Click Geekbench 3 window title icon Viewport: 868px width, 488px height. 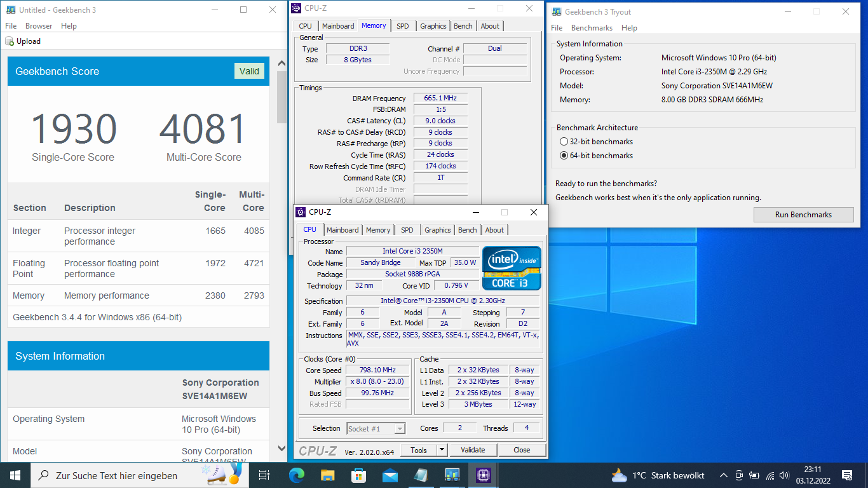[11, 10]
